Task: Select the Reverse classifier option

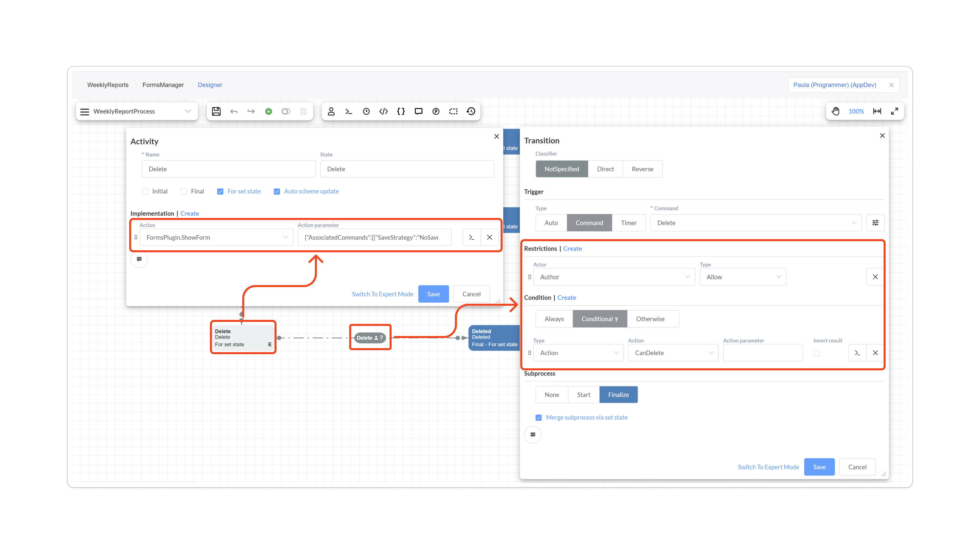Action: tap(642, 169)
